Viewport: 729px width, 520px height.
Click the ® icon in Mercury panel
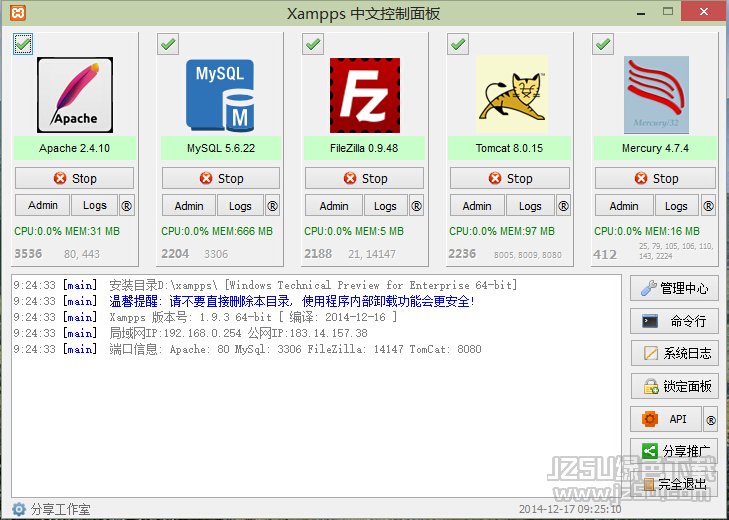708,206
